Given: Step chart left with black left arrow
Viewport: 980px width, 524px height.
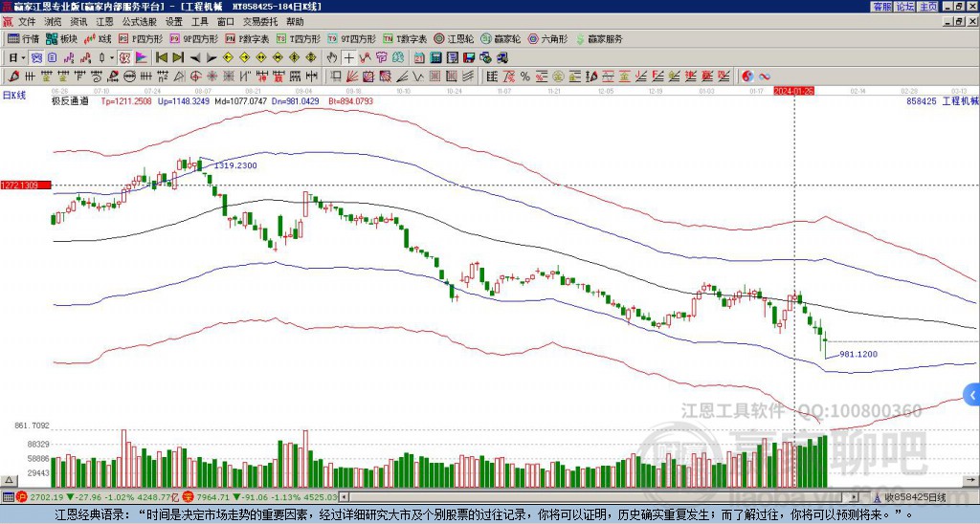Looking at the screenshot, I should 195,58.
